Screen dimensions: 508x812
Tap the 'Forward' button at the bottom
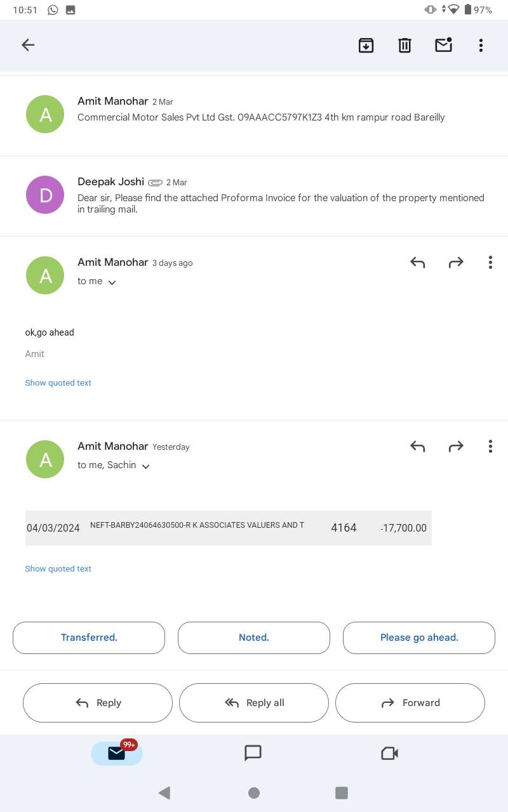pos(410,702)
